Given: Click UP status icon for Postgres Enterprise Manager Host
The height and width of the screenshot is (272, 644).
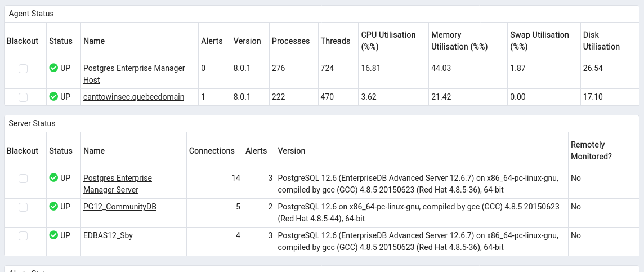Looking at the screenshot, I should pyautogui.click(x=53, y=68).
